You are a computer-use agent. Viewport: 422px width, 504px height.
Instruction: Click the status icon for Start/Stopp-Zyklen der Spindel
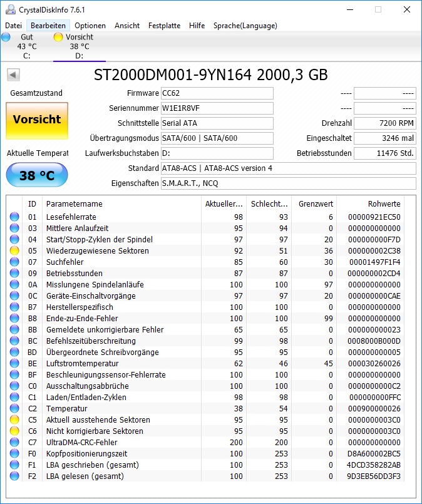coord(14,239)
